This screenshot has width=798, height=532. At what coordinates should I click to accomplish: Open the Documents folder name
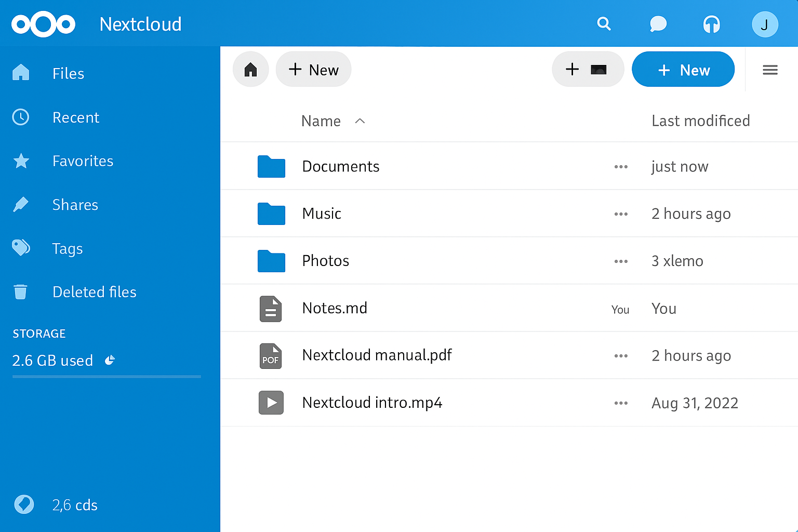[341, 166]
